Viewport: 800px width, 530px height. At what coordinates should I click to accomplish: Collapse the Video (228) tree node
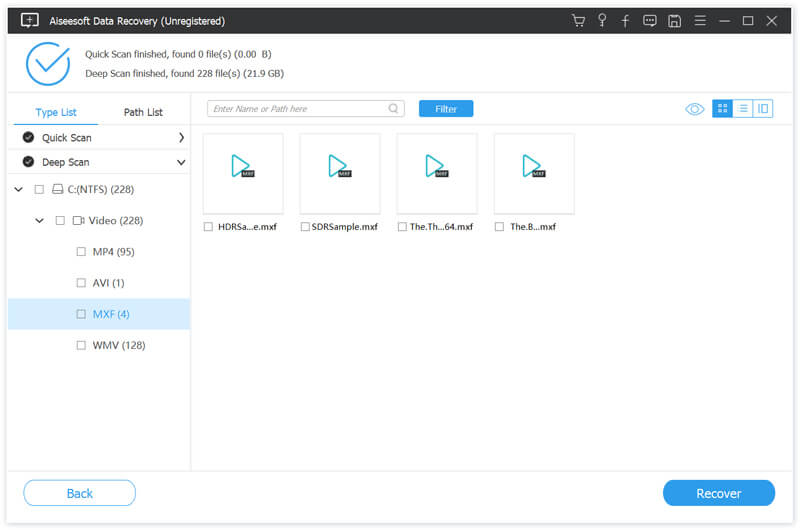39,220
